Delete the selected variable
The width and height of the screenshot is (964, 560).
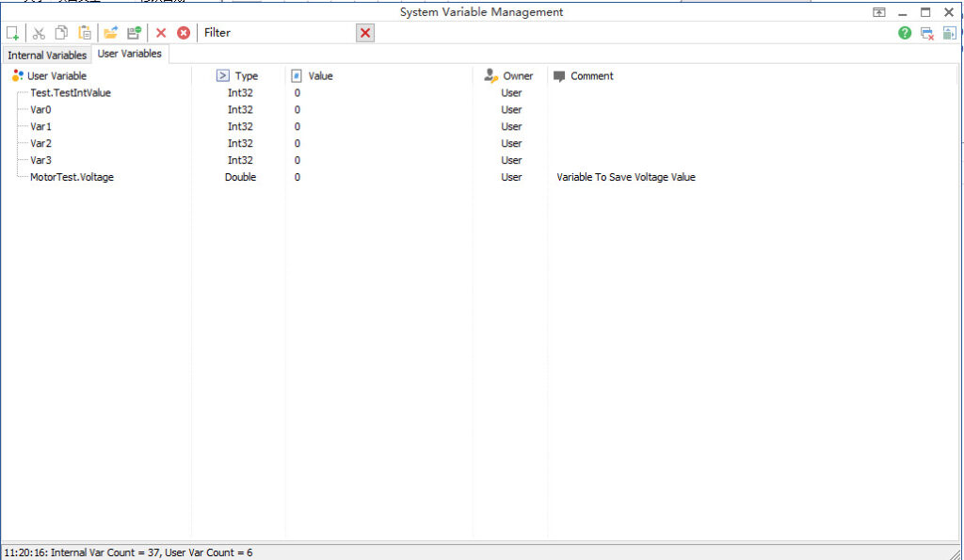pos(160,32)
